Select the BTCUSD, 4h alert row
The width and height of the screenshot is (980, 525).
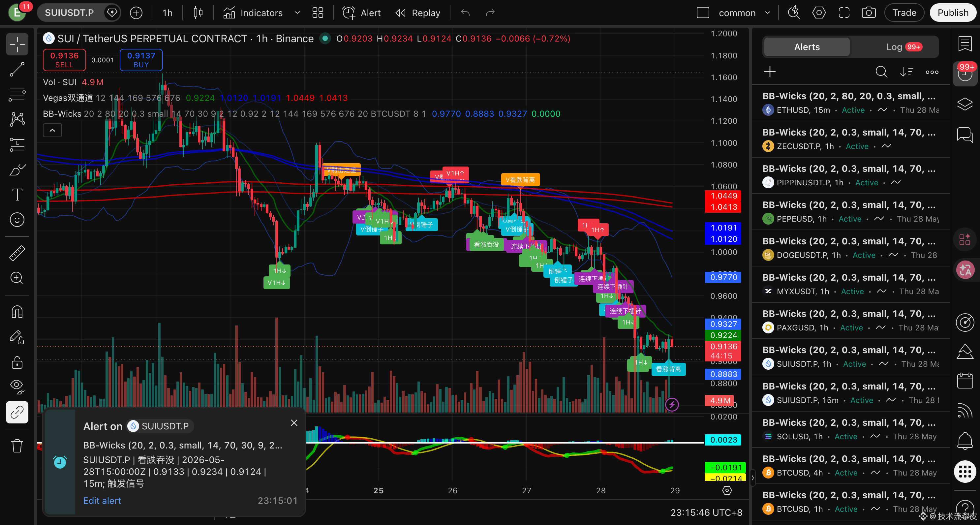click(851, 466)
